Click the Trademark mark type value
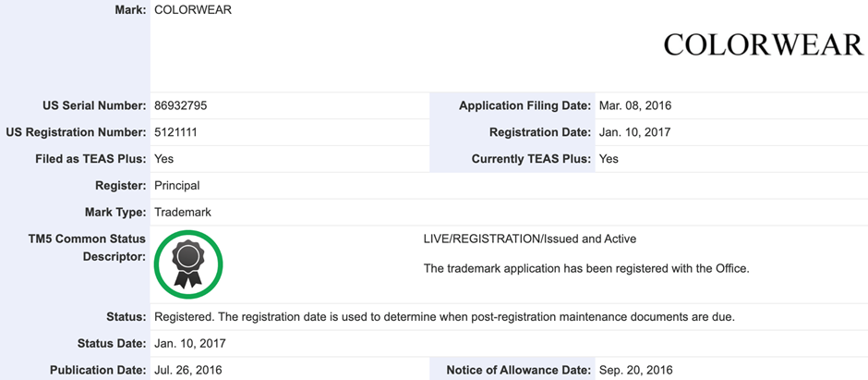Screen dimensions: 868x380 pyautogui.click(x=183, y=212)
